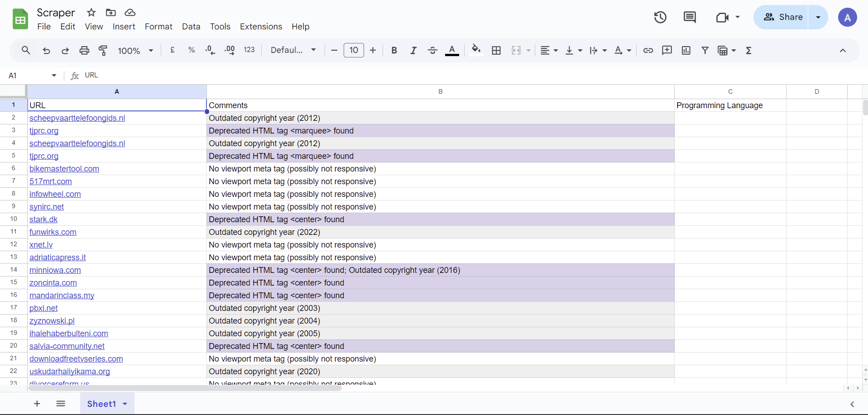868x415 pixels.
Task: Open the Extensions menu
Action: pyautogui.click(x=261, y=27)
